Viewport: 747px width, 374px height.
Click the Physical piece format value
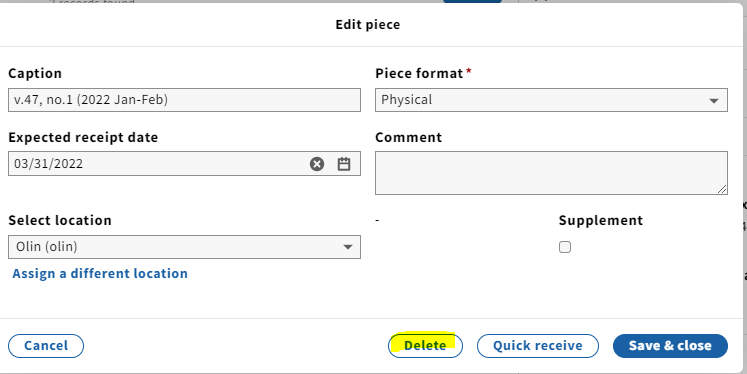407,100
